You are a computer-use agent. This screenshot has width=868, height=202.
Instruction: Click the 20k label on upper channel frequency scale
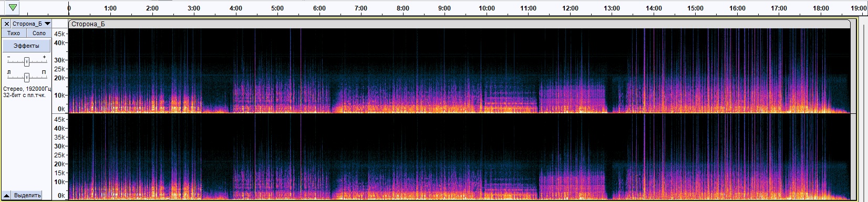tap(60, 78)
